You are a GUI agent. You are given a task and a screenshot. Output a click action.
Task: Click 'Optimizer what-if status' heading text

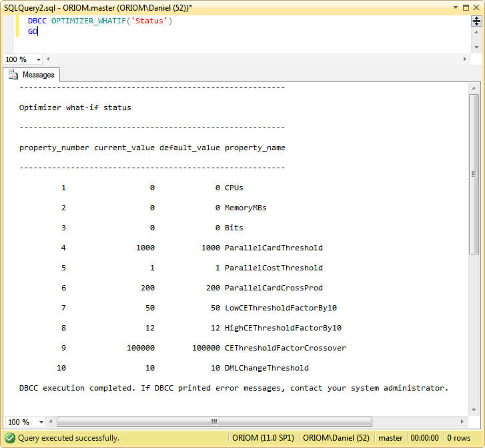(75, 107)
